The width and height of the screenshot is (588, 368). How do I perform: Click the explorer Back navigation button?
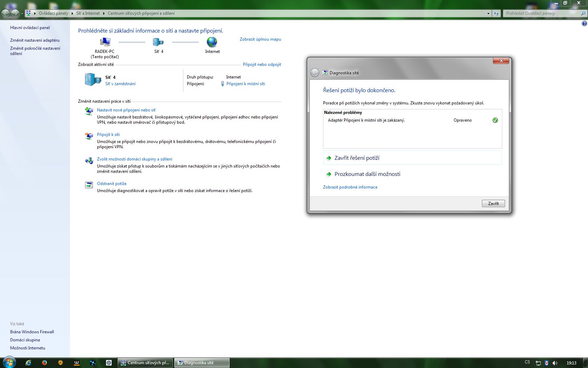tap(6, 13)
